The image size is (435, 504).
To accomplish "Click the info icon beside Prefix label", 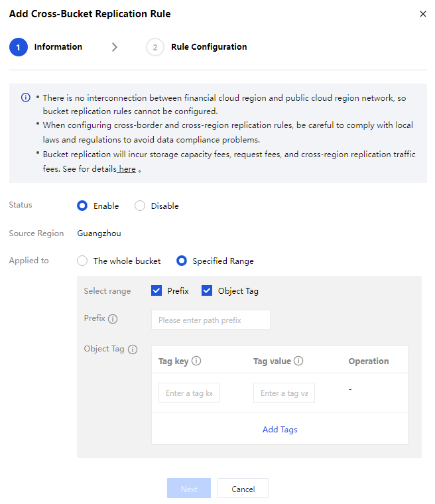I will (x=113, y=319).
